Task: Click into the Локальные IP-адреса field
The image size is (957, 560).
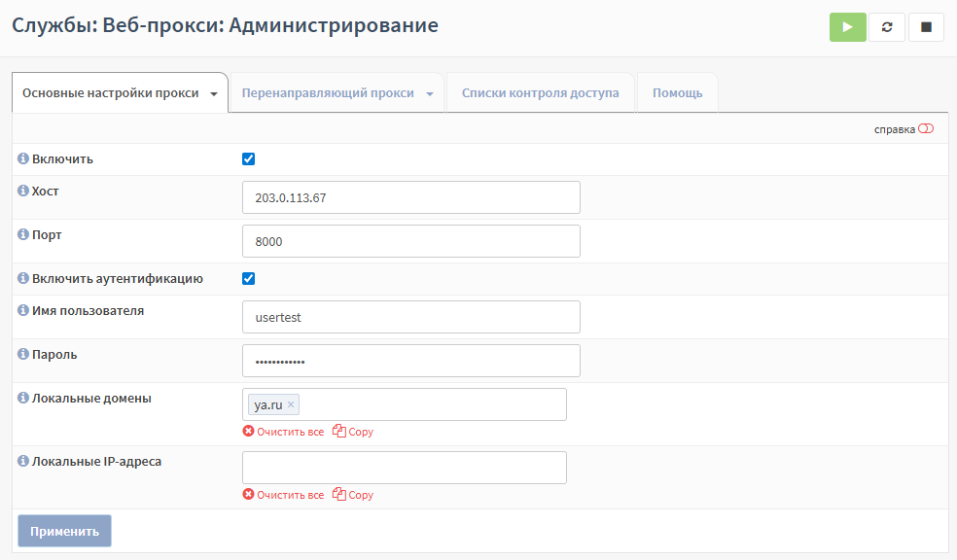Action: tap(404, 468)
